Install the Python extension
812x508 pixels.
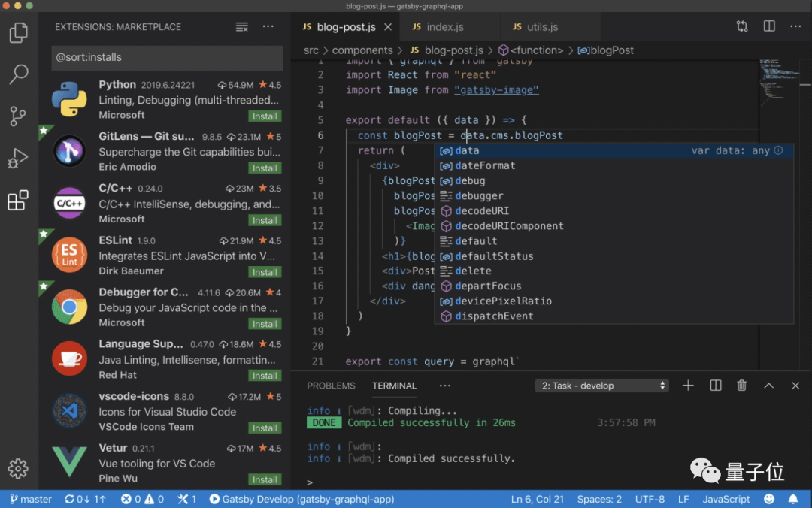click(x=264, y=116)
